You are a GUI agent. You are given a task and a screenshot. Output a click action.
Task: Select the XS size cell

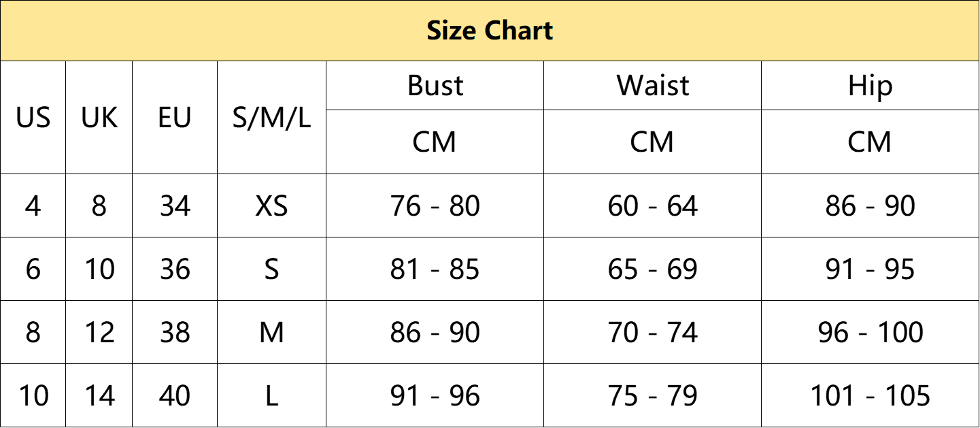pos(272,205)
